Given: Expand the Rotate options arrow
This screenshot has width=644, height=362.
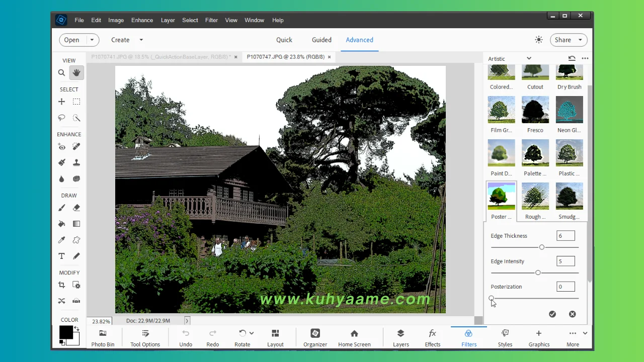Looking at the screenshot, I should [x=251, y=333].
